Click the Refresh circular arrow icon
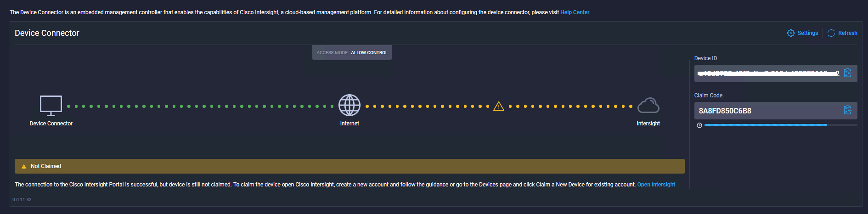Image resolution: width=868 pixels, height=214 pixels. (x=831, y=33)
